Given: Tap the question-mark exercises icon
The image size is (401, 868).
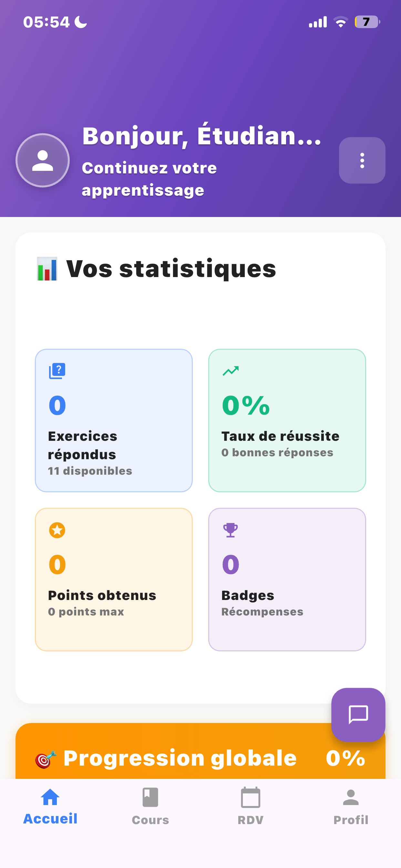Looking at the screenshot, I should pyautogui.click(x=57, y=371).
